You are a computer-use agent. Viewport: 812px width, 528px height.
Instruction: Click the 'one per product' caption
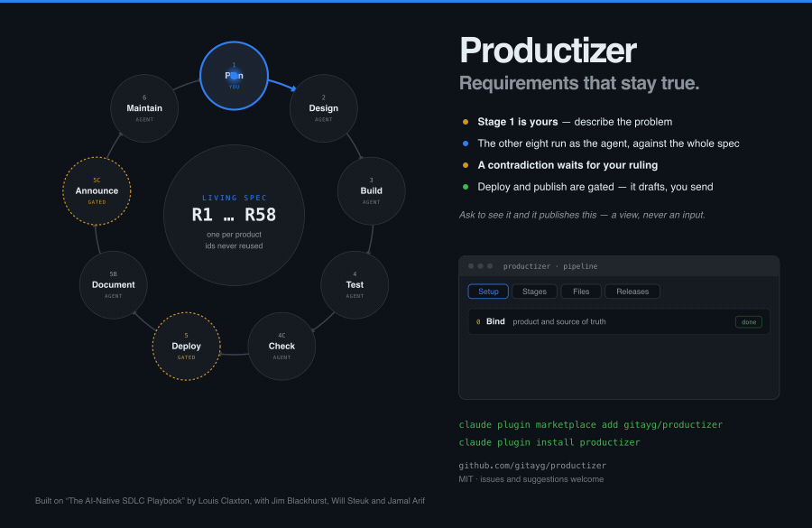tap(234, 235)
